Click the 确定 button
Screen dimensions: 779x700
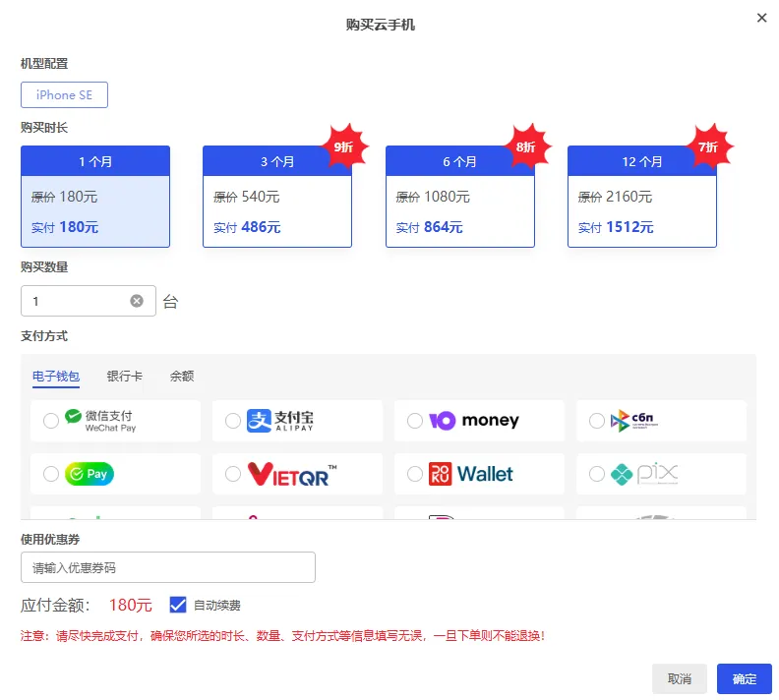[x=745, y=678]
